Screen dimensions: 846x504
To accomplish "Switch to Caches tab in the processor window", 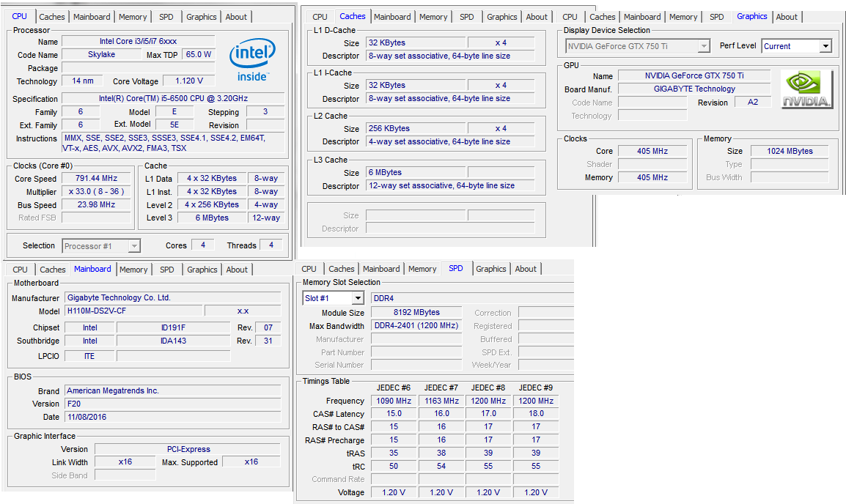I will click(x=52, y=17).
